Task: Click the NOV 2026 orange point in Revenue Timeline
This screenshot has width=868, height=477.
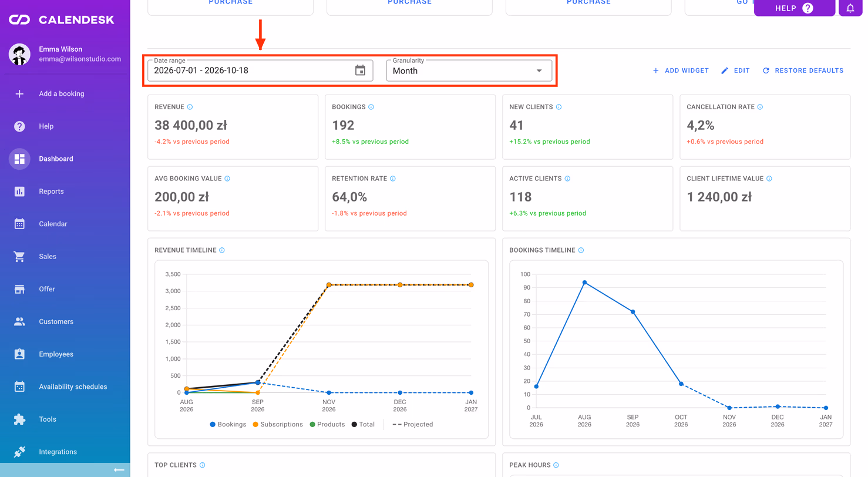Action: point(329,285)
